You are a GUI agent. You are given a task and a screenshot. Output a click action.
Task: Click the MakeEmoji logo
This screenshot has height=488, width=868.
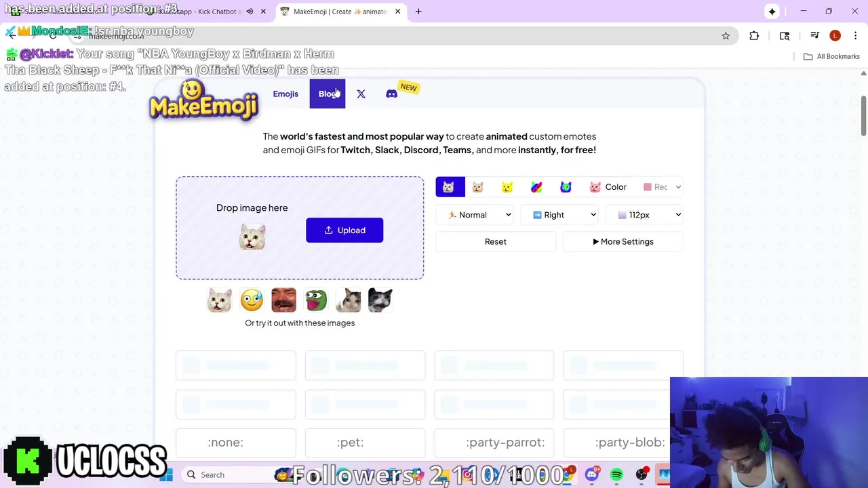coord(203,100)
